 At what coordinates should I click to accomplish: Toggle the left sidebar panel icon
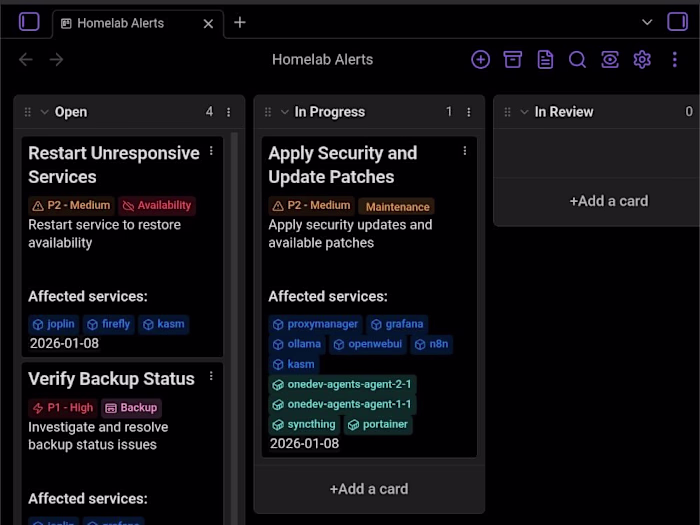[x=29, y=21]
